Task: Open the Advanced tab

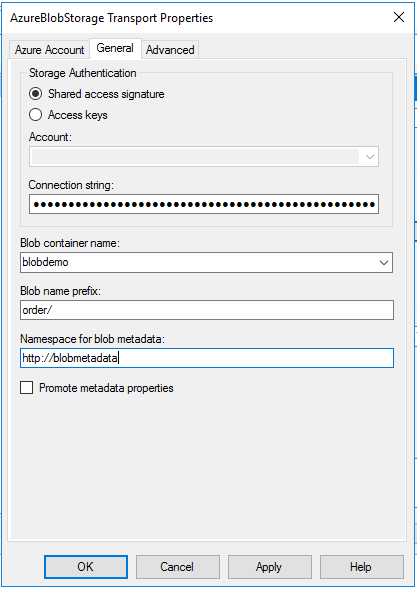Action: coord(170,50)
